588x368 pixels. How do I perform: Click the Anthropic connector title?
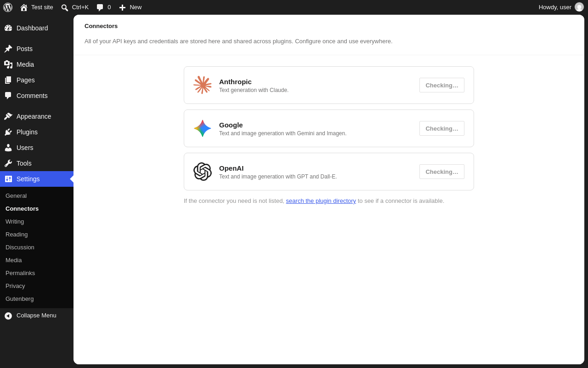[235, 81]
